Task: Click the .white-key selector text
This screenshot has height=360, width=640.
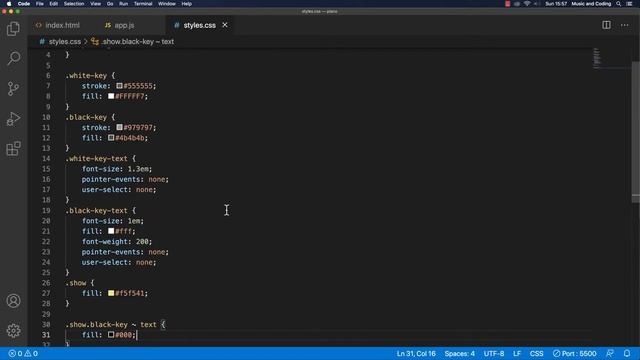Action: point(86,76)
